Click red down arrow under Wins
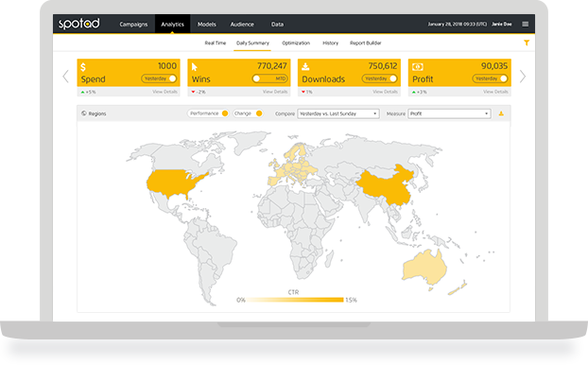 193,92
